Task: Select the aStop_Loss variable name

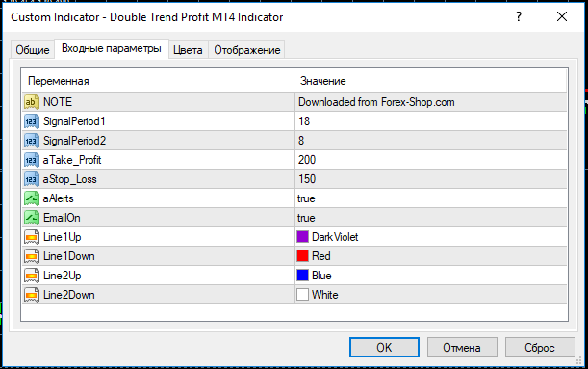Action: point(69,179)
